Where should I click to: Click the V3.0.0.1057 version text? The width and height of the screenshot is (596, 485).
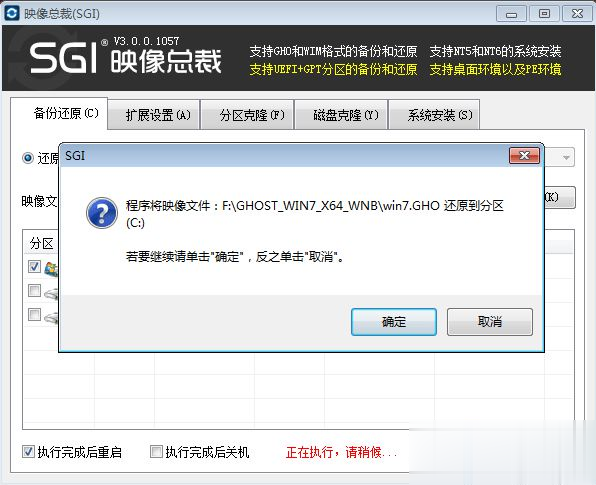point(146,41)
